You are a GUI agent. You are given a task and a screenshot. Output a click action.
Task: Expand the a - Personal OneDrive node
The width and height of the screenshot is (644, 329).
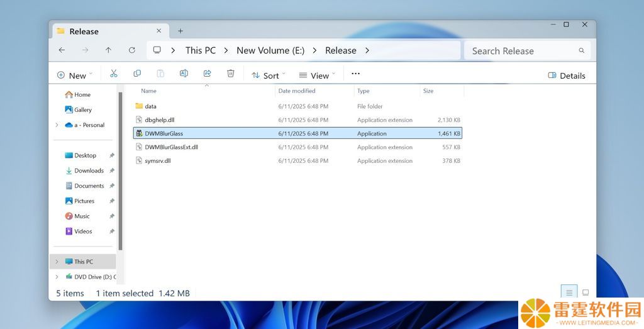(57, 125)
